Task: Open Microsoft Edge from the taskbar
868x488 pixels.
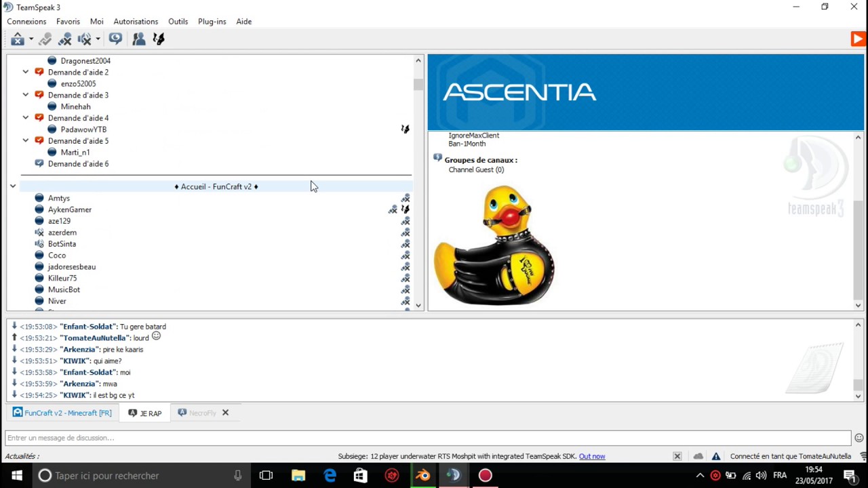Action: [330, 476]
